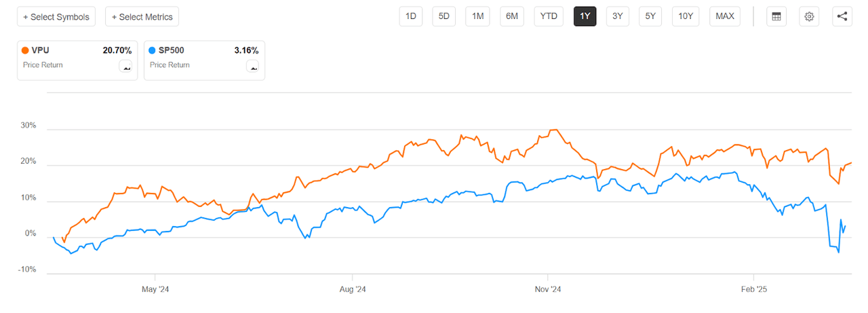The height and width of the screenshot is (313, 868).
Task: Click chart type icon in VPU card
Action: click(125, 66)
